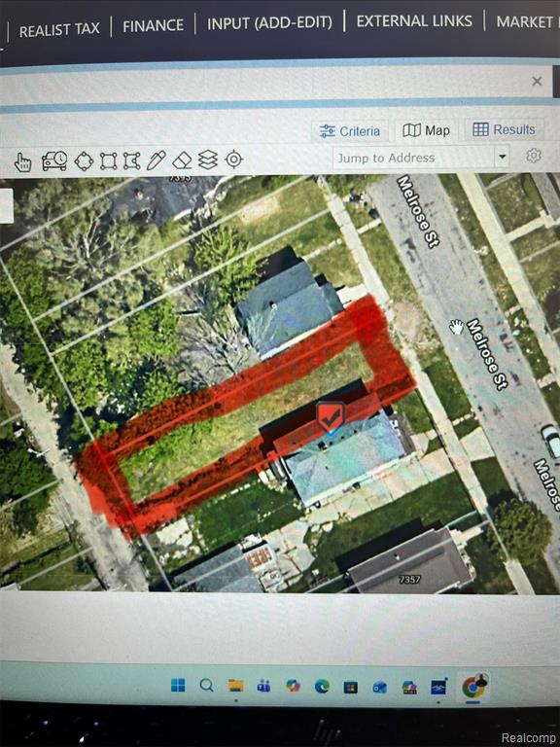Select the rectangle drawing tool
Screen dimensions: 560x747
pos(108,161)
